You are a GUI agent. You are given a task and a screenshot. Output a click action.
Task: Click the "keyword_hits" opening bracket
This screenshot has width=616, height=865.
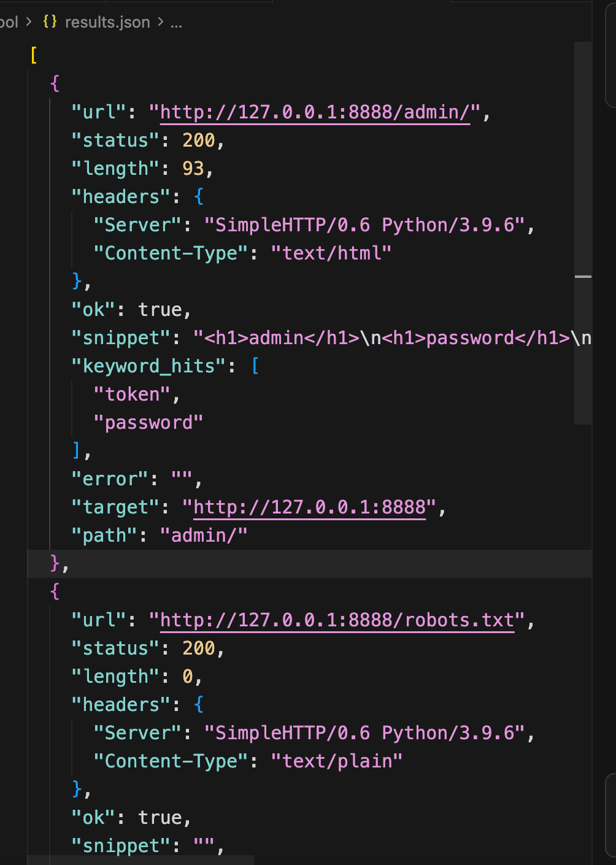click(x=255, y=366)
